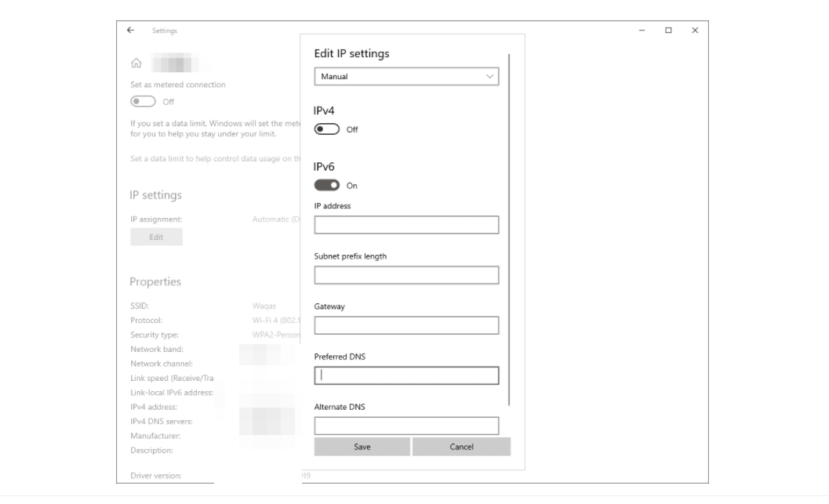Image resolution: width=829 pixels, height=504 pixels.
Task: Click Edit under IP assignment
Action: click(x=155, y=236)
